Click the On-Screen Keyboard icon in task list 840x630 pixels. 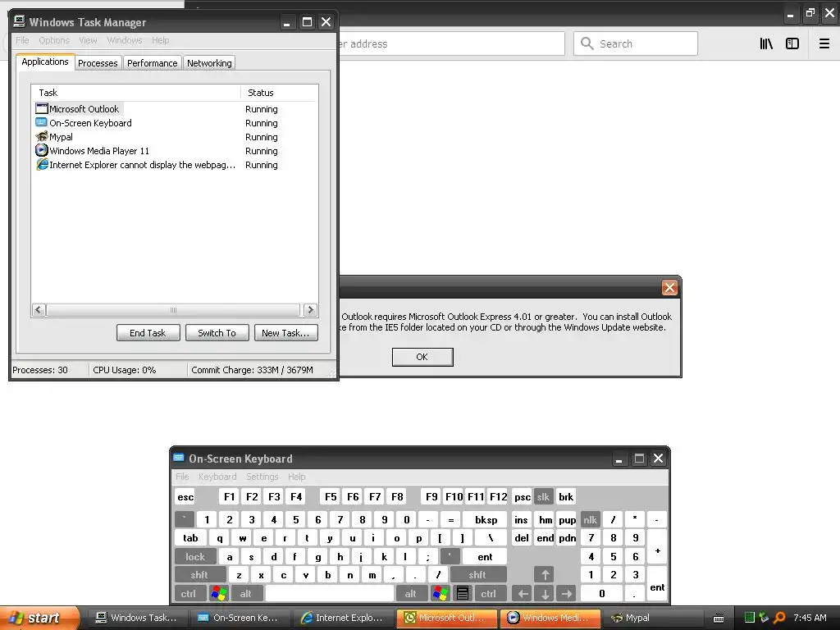click(x=42, y=123)
